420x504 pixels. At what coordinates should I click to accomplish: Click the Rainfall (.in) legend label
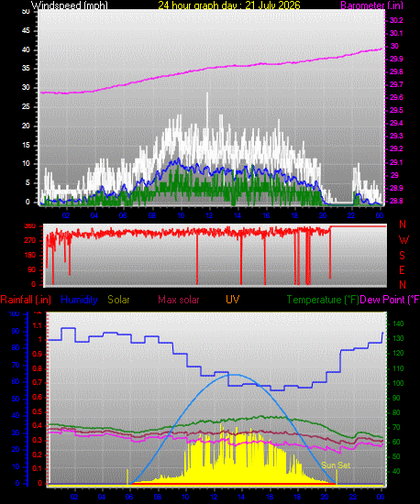pyautogui.click(x=26, y=300)
